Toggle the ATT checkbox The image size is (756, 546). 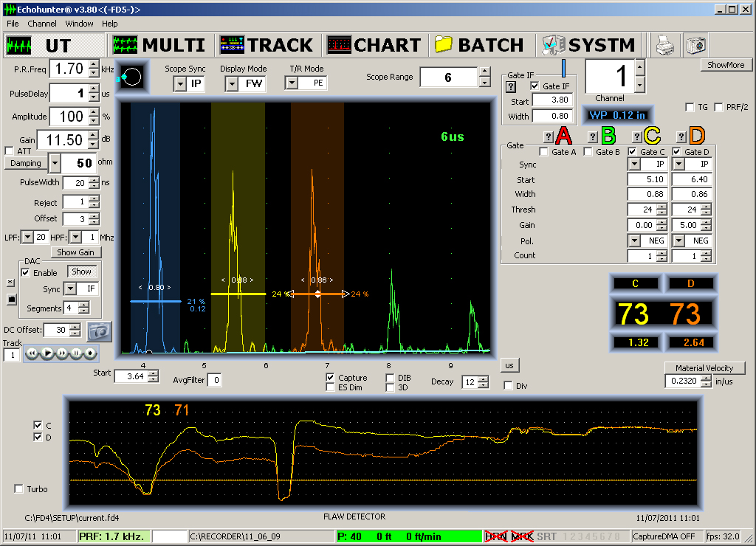coord(9,151)
